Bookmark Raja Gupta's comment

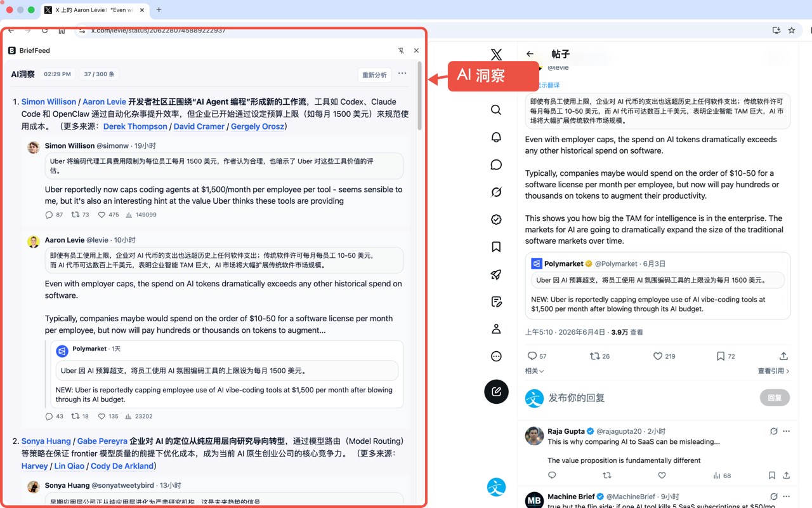click(x=772, y=475)
